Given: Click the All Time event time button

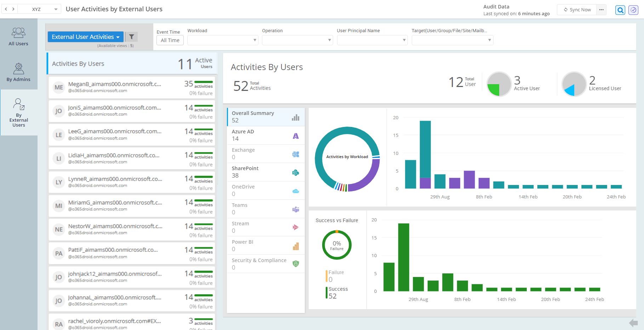Looking at the screenshot, I should coord(170,40).
